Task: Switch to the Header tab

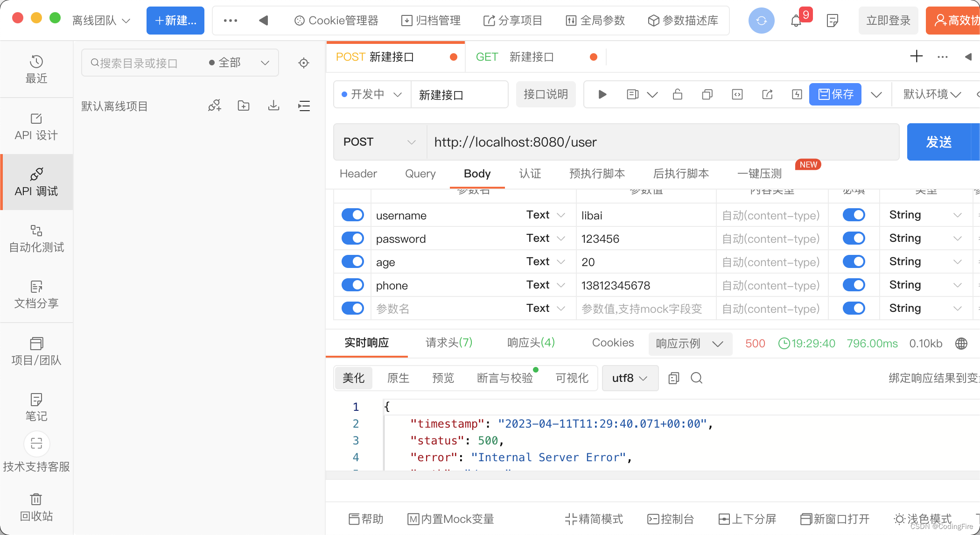Action: point(358,174)
